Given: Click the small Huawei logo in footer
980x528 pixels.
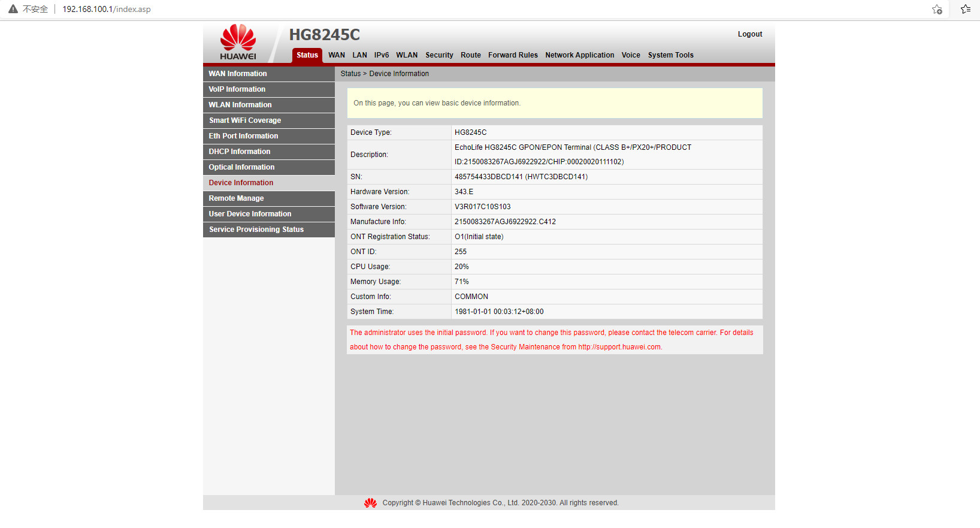Looking at the screenshot, I should [370, 503].
